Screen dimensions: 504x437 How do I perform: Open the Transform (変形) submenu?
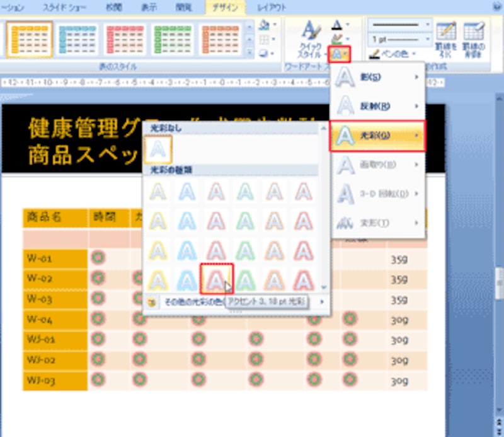pos(377,223)
